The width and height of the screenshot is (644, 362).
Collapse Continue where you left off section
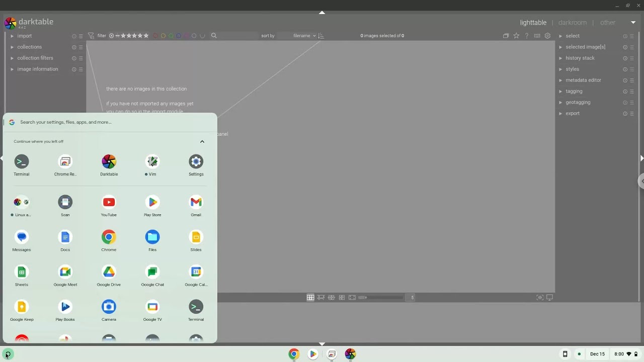(x=202, y=141)
